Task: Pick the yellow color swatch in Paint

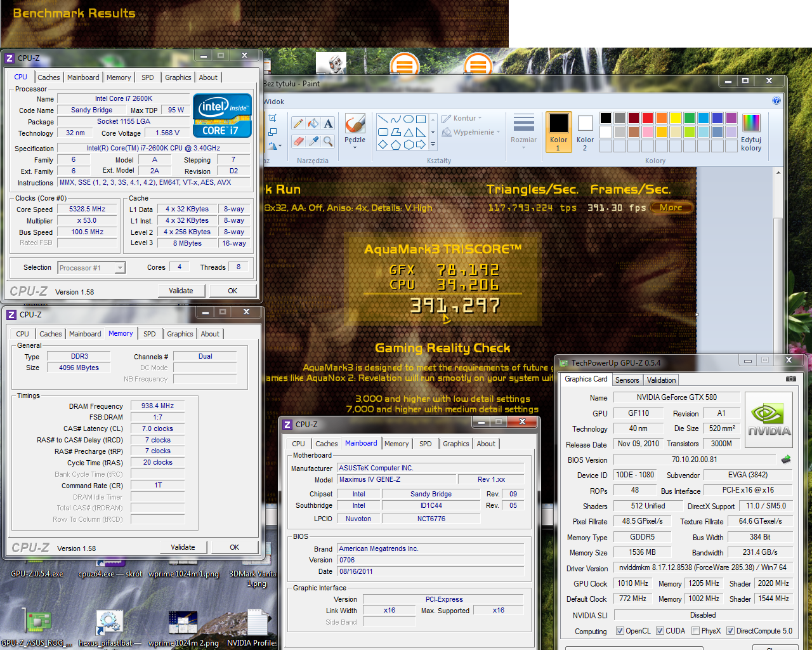Action: (676, 118)
